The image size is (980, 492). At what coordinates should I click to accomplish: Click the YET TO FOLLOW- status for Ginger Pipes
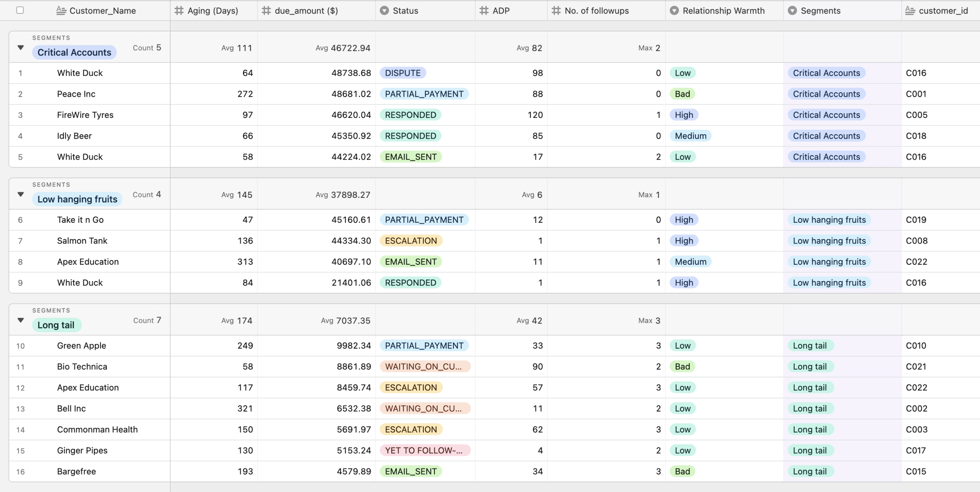coord(424,450)
